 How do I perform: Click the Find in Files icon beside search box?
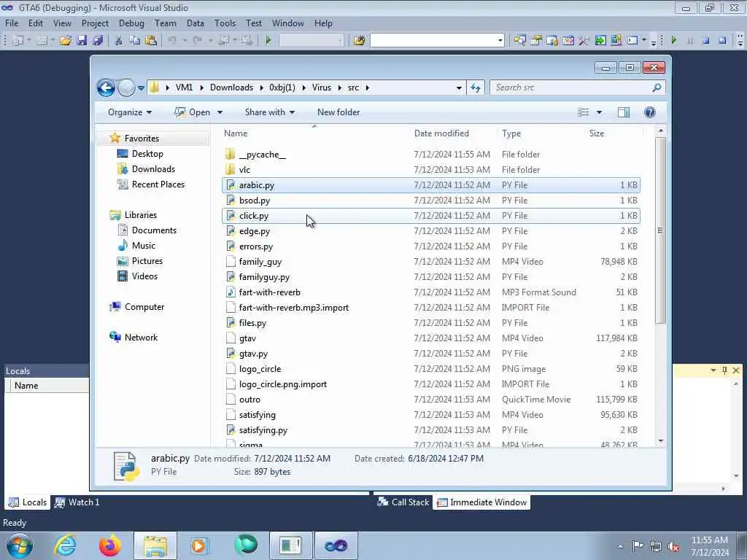coord(360,41)
